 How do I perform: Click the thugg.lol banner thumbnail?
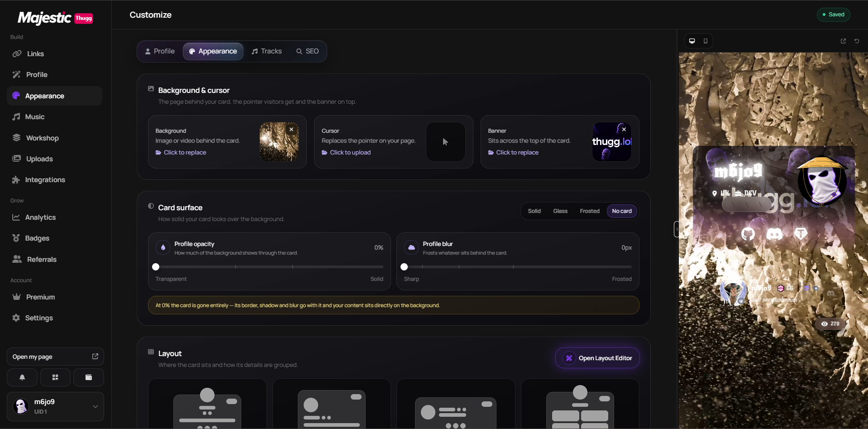click(611, 142)
